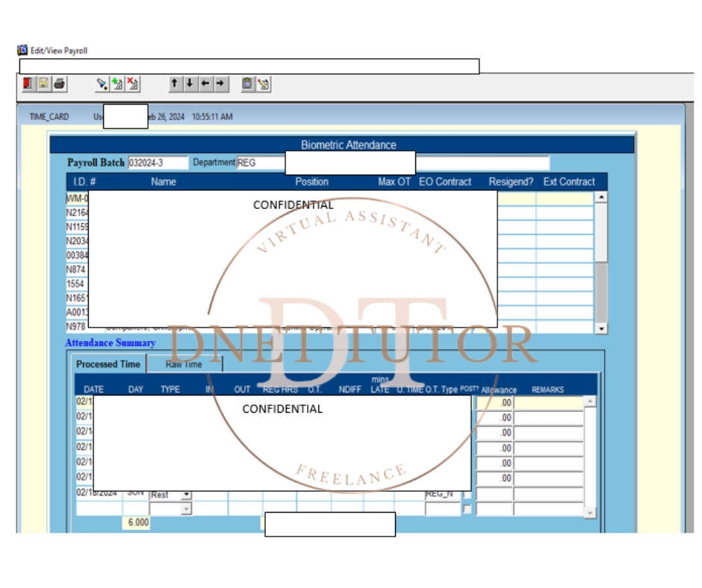Click the green plus insert record icon
This screenshot has width=702, height=588.
[x=117, y=84]
